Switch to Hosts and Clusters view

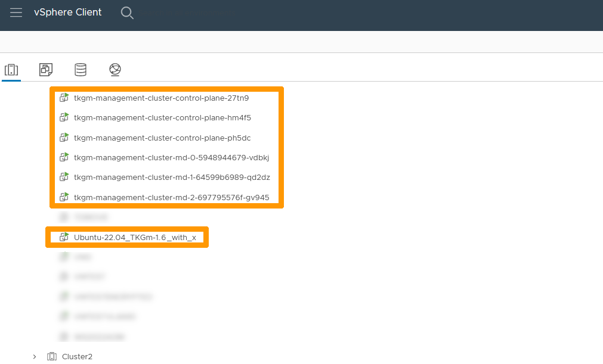point(11,70)
